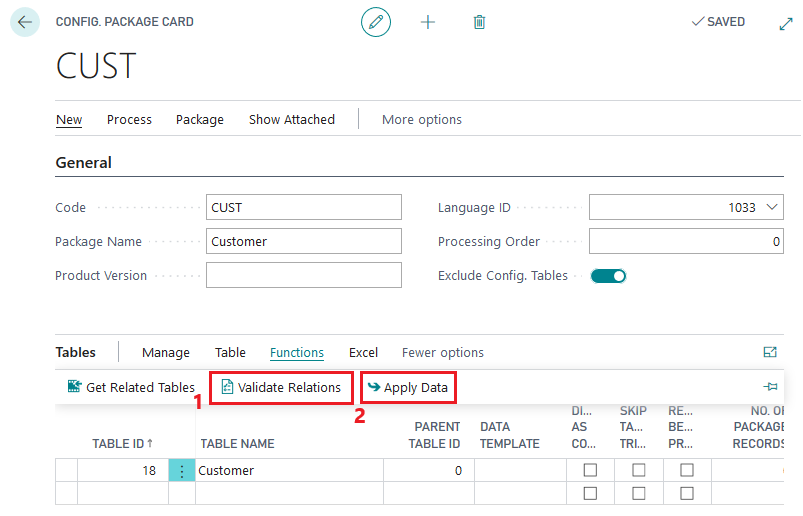
Task: Click Validate Relations button
Action: [x=281, y=388]
